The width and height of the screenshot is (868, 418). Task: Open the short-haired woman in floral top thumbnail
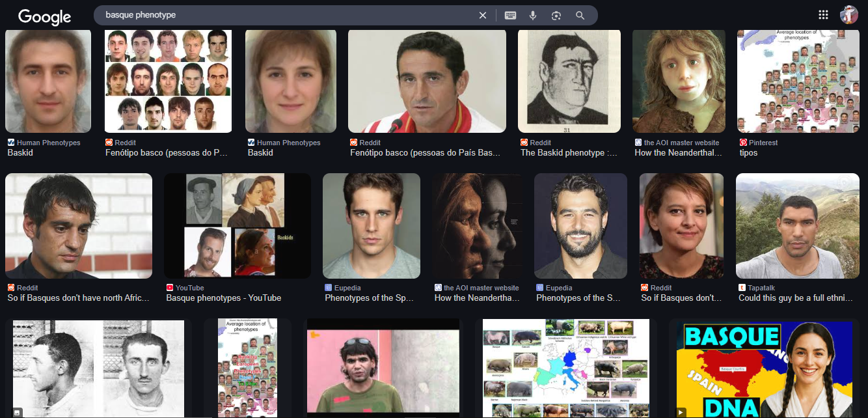point(681,226)
